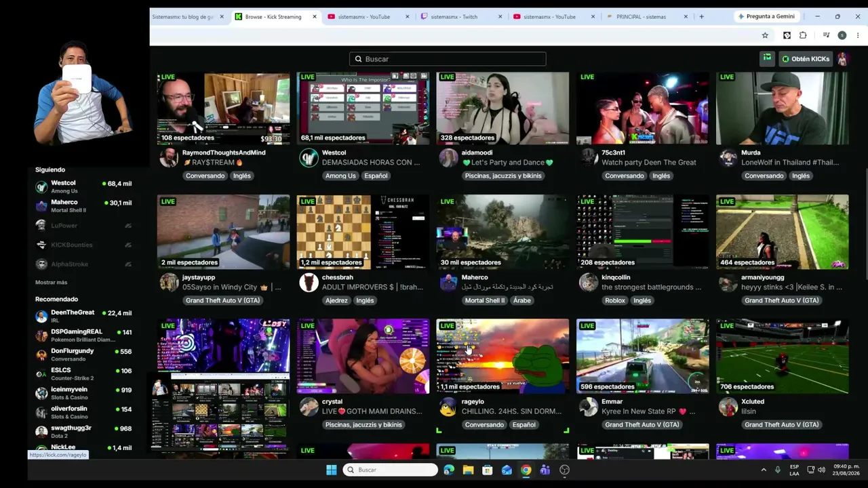
Task: Open the rageylo channel avatar
Action: [x=448, y=407]
